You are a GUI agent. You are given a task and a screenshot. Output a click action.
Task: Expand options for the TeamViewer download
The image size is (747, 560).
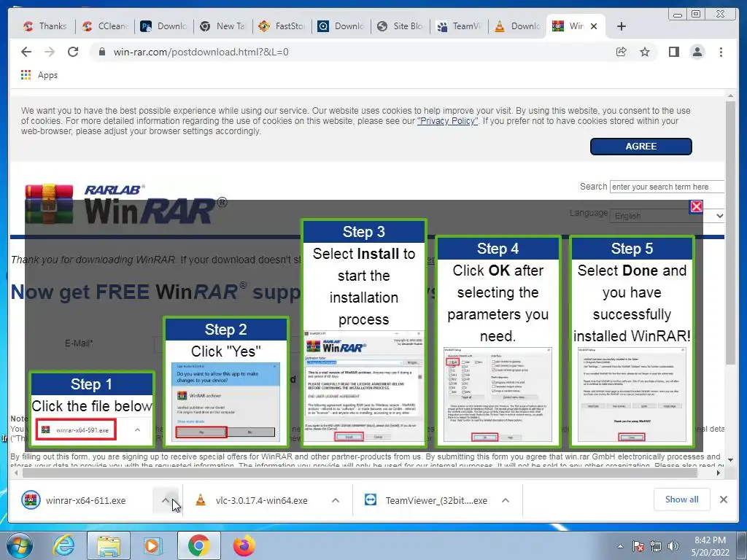click(x=506, y=500)
